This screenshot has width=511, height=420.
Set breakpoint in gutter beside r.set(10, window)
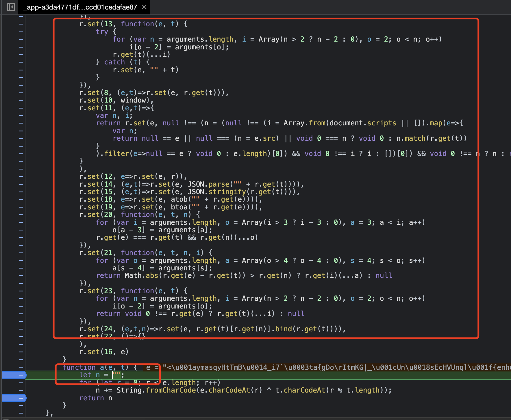point(21,100)
